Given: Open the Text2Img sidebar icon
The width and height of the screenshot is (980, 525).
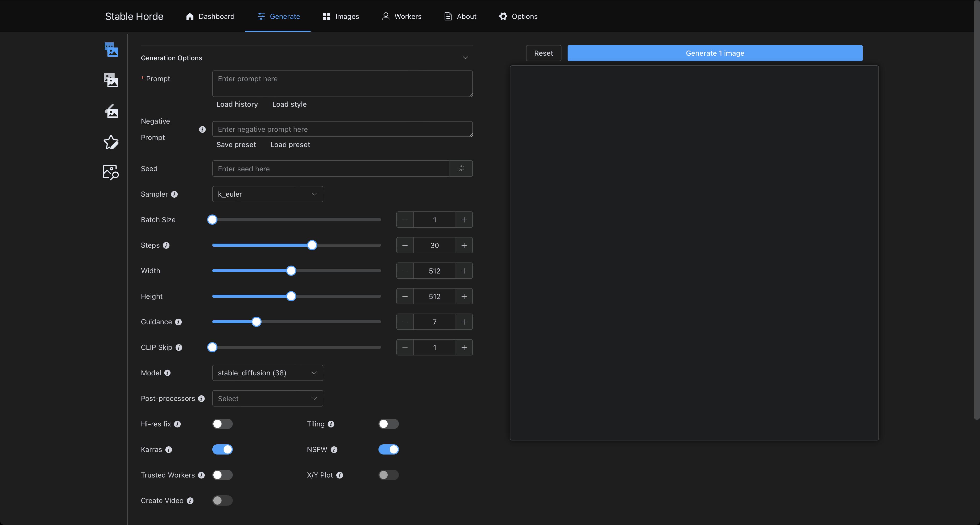Looking at the screenshot, I should pyautogui.click(x=111, y=50).
